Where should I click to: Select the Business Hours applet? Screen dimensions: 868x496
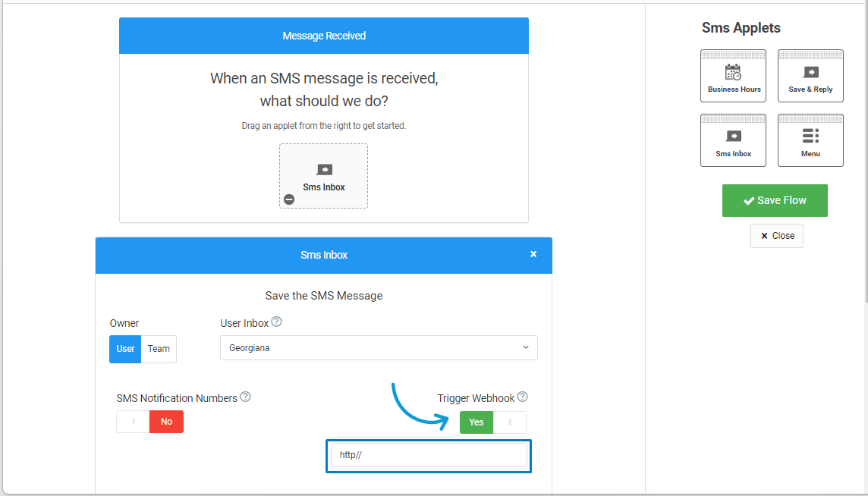pos(733,77)
